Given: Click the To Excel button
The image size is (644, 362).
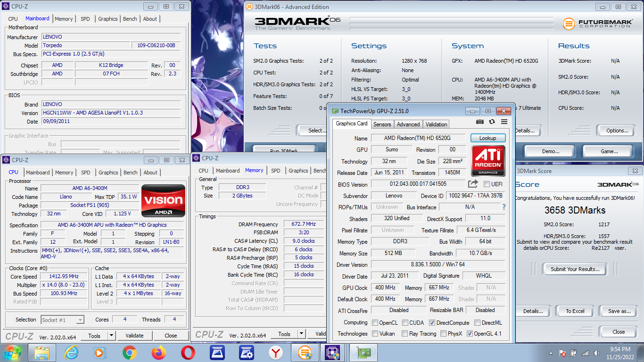Looking at the screenshot, I should [575, 311].
